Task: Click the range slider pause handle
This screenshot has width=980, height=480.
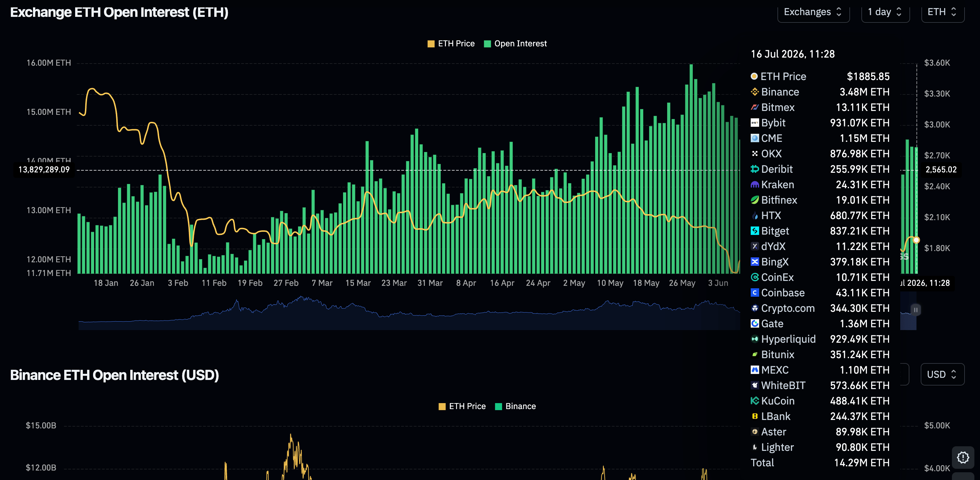Action: pyautogui.click(x=916, y=310)
